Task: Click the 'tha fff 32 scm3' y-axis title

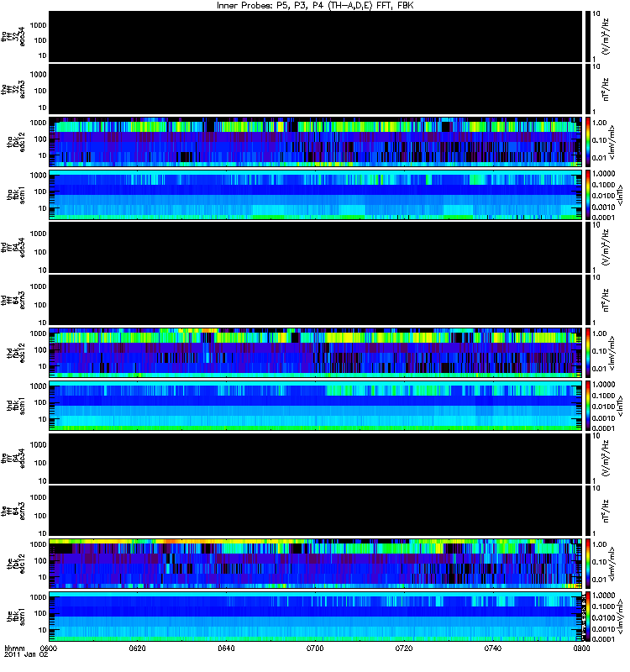Action: coord(13,89)
